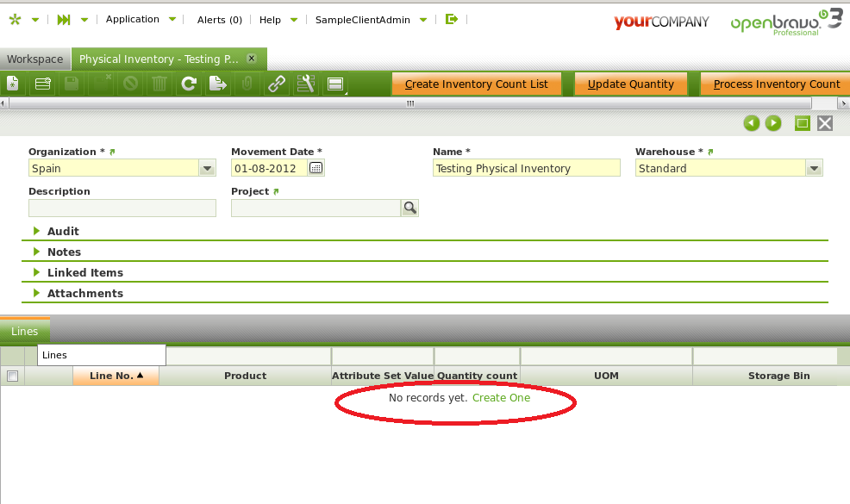Click the New Row in Grid icon
The height and width of the screenshot is (504, 850).
42,84
